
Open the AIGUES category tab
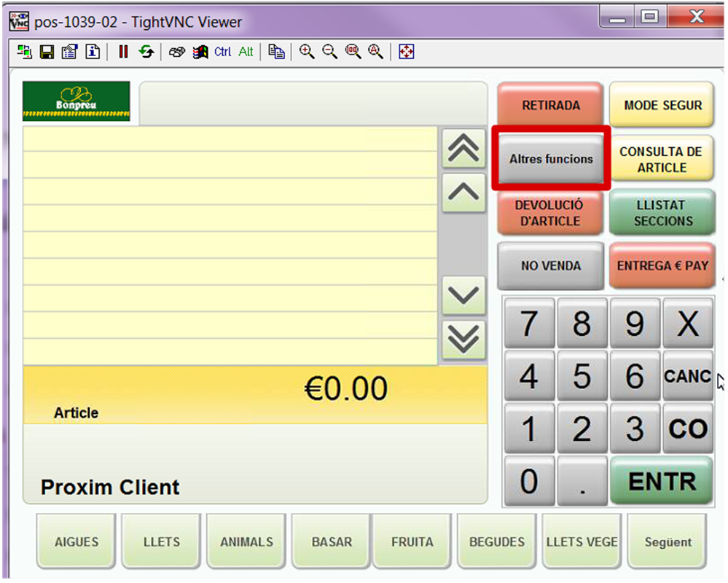[x=77, y=541]
